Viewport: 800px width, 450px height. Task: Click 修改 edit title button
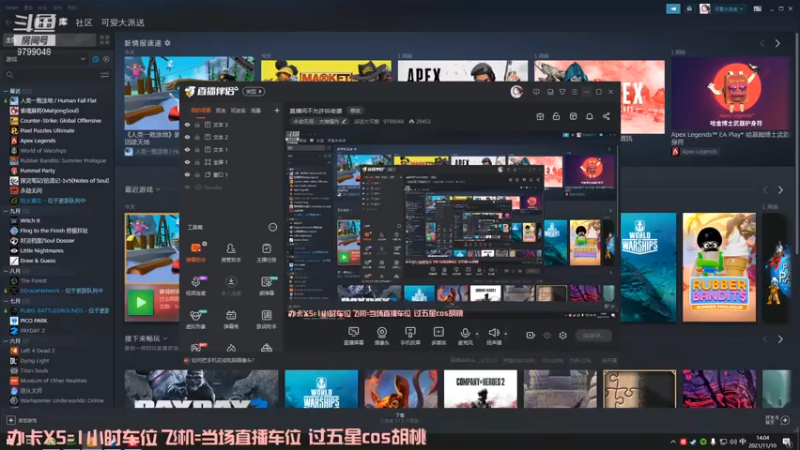(x=355, y=111)
